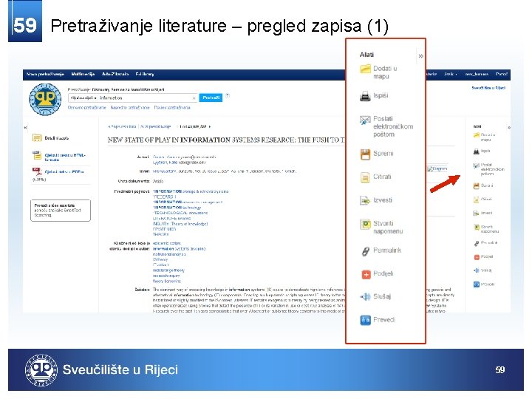Open the Napredno pretraživanje link

pos(130,108)
